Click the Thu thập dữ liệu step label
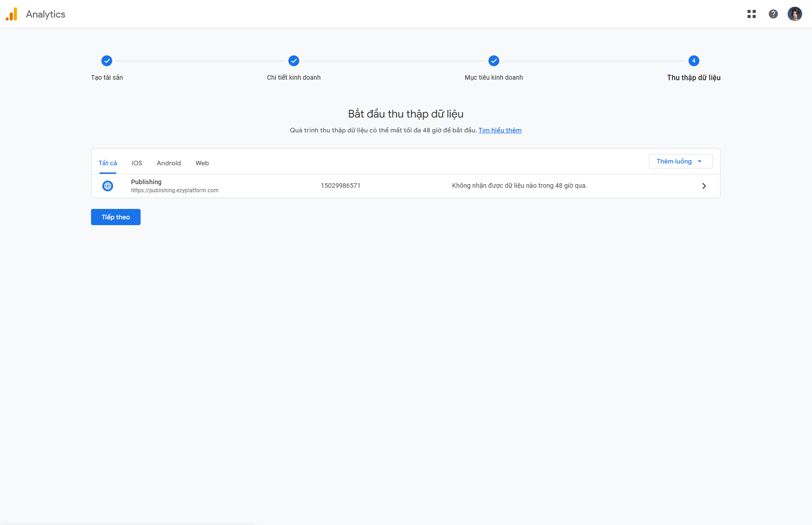This screenshot has width=812, height=525. pyautogui.click(x=694, y=77)
